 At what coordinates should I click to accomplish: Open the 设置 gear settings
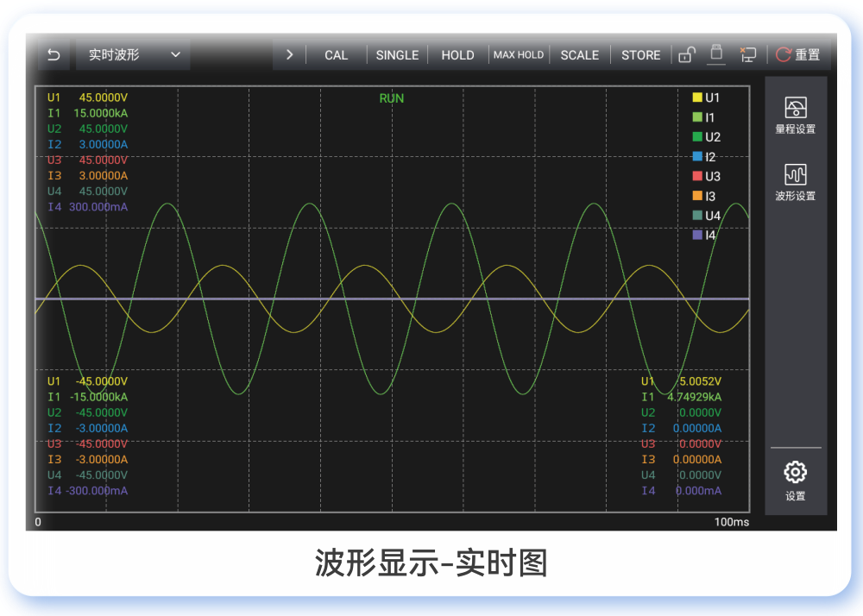(x=795, y=481)
